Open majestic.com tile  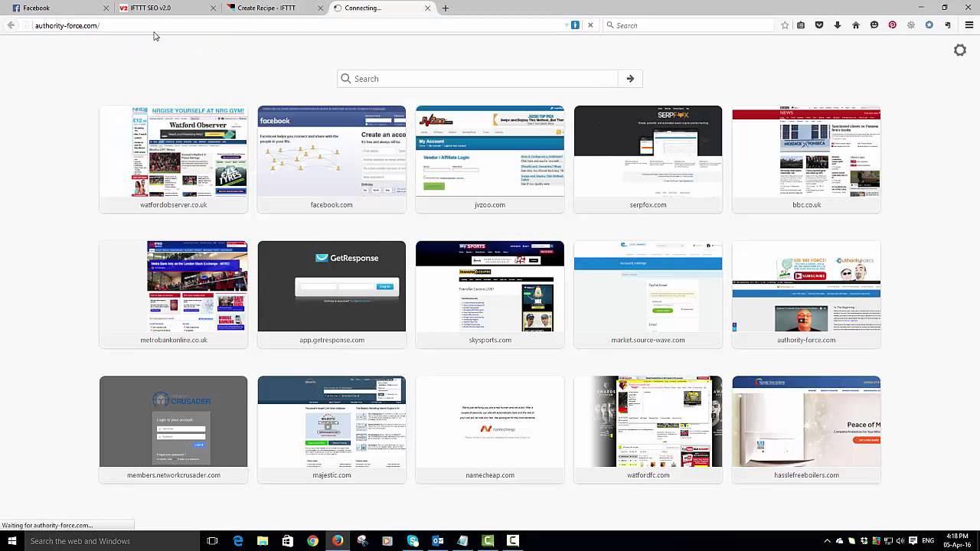click(x=332, y=429)
